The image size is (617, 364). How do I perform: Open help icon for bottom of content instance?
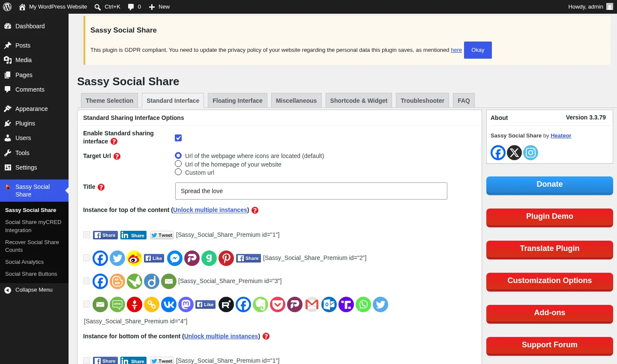[x=266, y=336]
